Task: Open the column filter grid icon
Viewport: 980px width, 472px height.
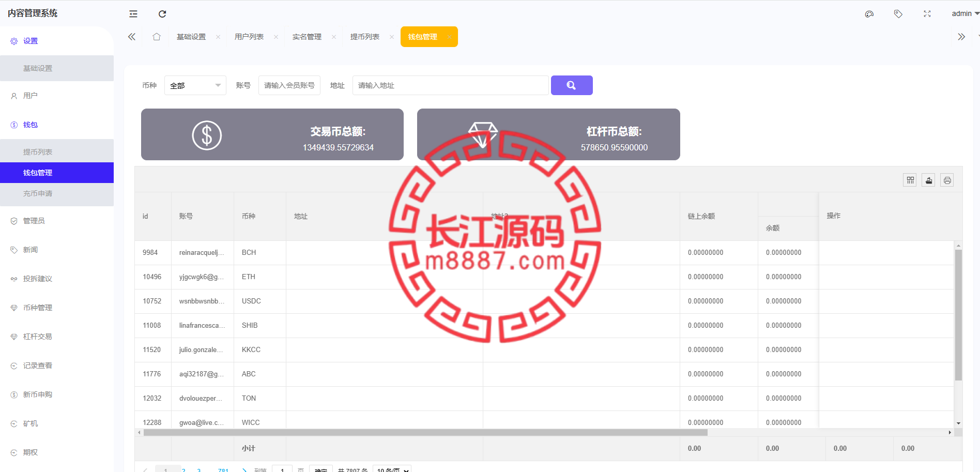Action: tap(910, 180)
